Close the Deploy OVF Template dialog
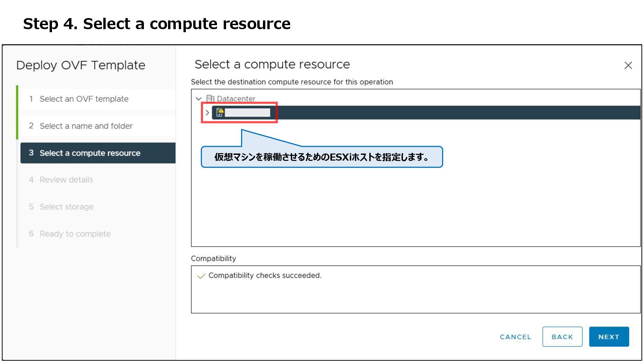644x362 pixels. coord(628,65)
